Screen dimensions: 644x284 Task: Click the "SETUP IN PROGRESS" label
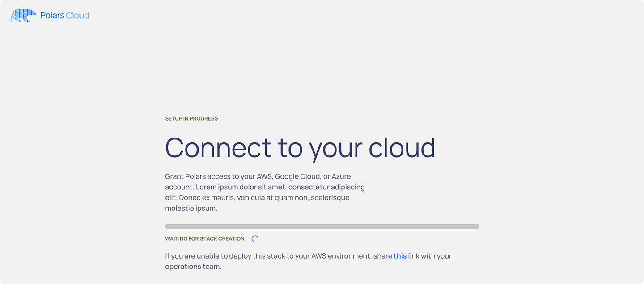tap(191, 119)
